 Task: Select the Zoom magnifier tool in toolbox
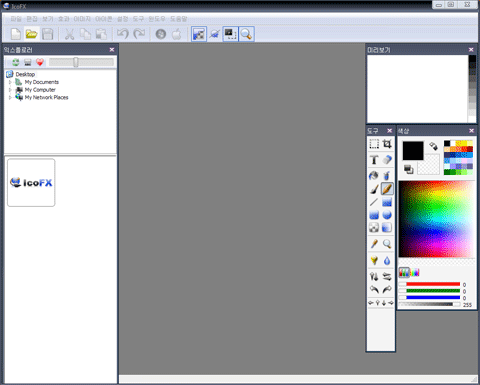point(387,244)
